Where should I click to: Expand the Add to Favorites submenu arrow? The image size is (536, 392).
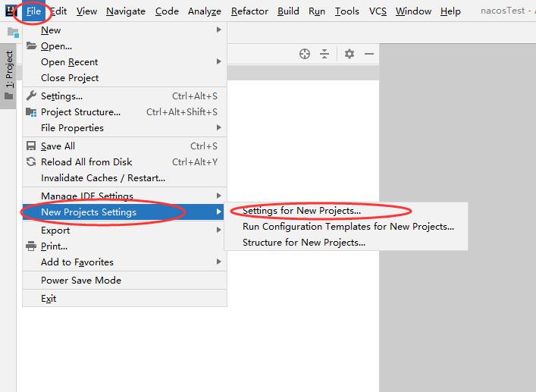tap(219, 262)
